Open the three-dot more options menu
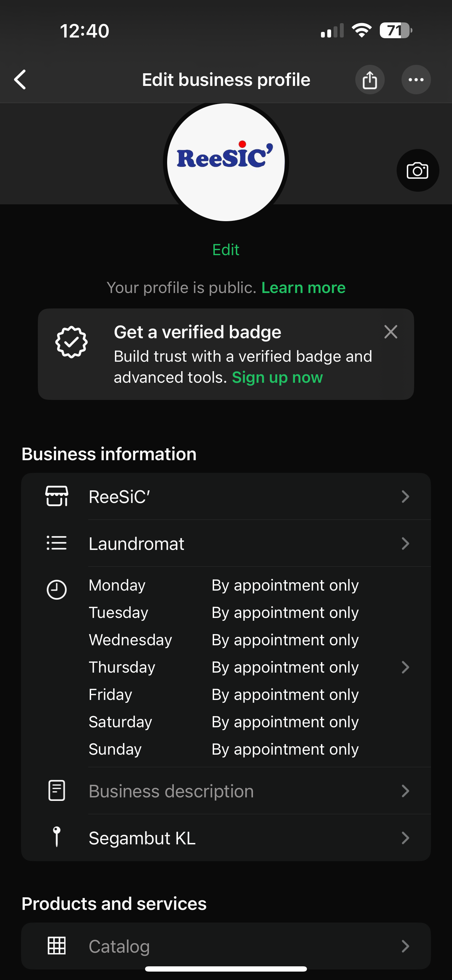452x980 pixels. [416, 80]
